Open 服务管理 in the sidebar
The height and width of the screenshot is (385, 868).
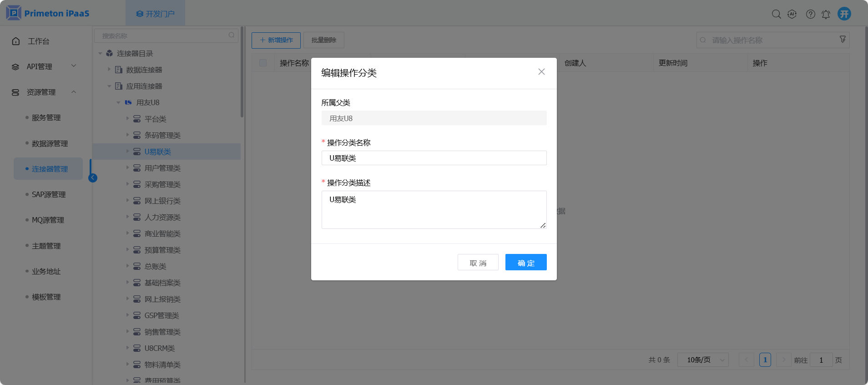pyautogui.click(x=46, y=118)
